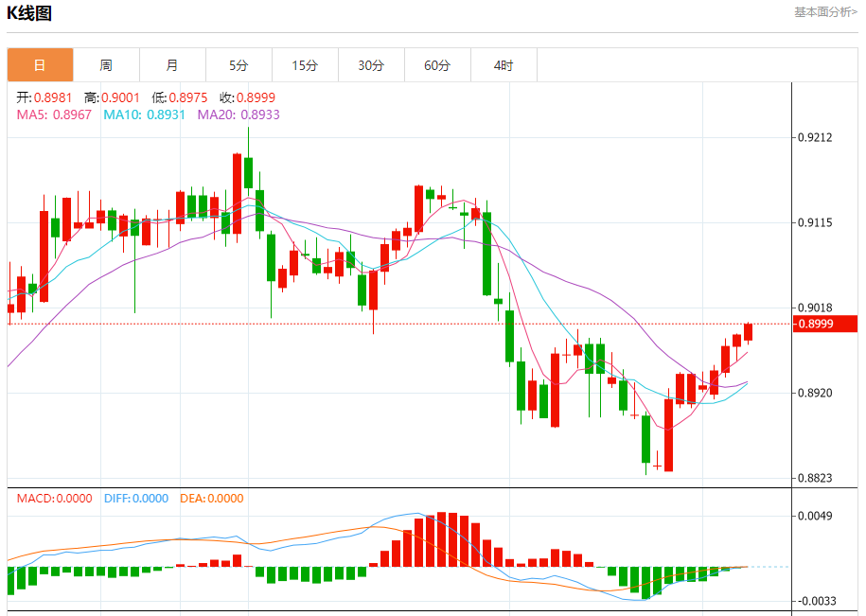
Task: Open the 4时 interval tab
Action: pos(504,65)
